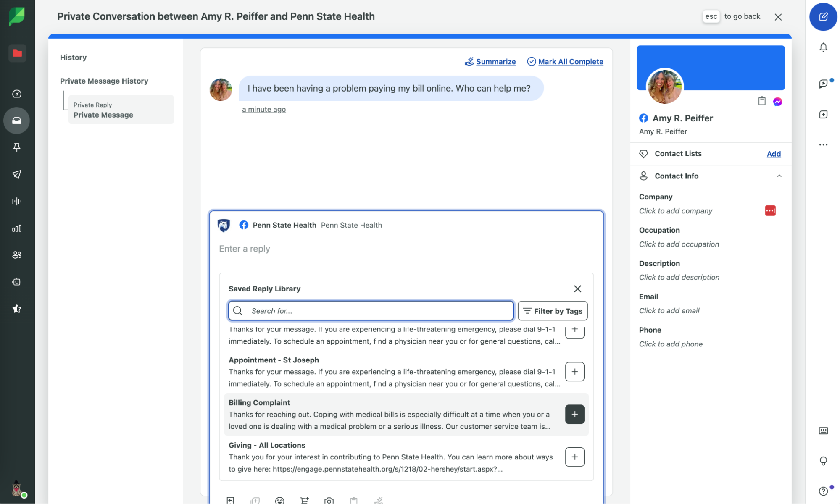The width and height of the screenshot is (840, 504).
Task: Open the Sprout Social leaf logo home
Action: tap(17, 17)
